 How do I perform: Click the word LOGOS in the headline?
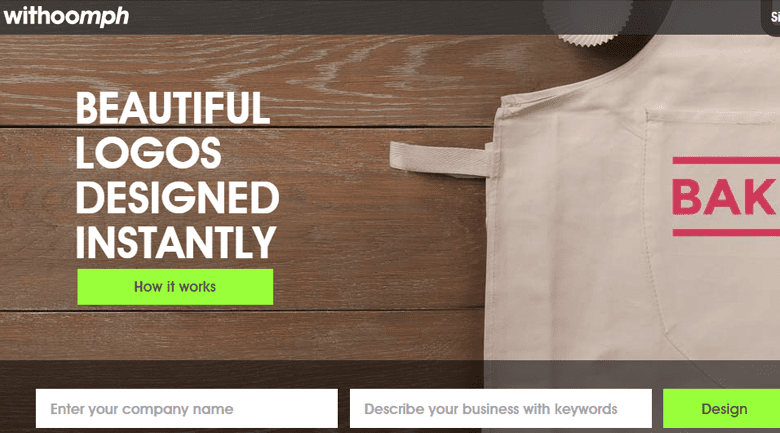coord(148,153)
